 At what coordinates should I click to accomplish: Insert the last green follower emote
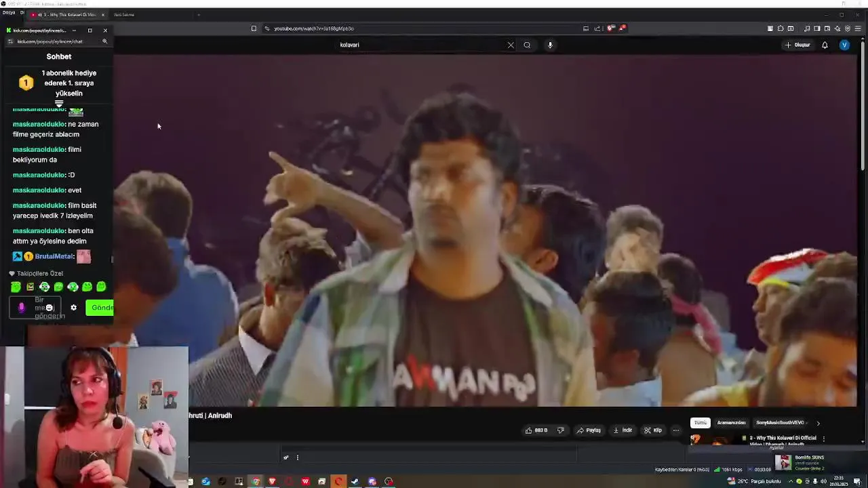101,287
